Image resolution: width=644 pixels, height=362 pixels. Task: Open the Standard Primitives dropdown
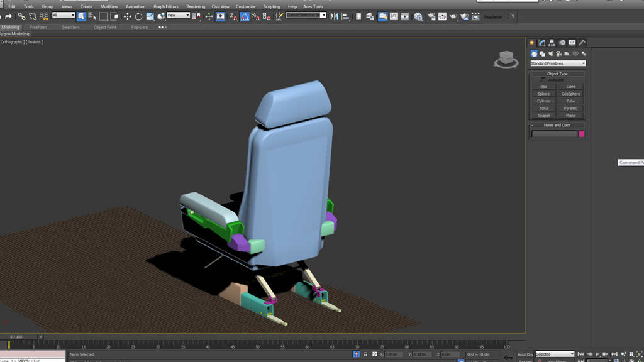(x=558, y=63)
